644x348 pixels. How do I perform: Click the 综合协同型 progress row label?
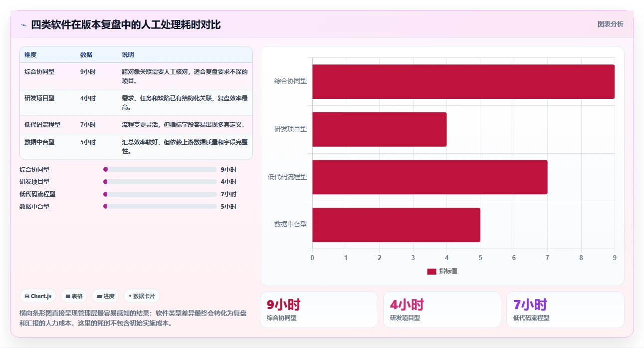pyautogui.click(x=34, y=170)
